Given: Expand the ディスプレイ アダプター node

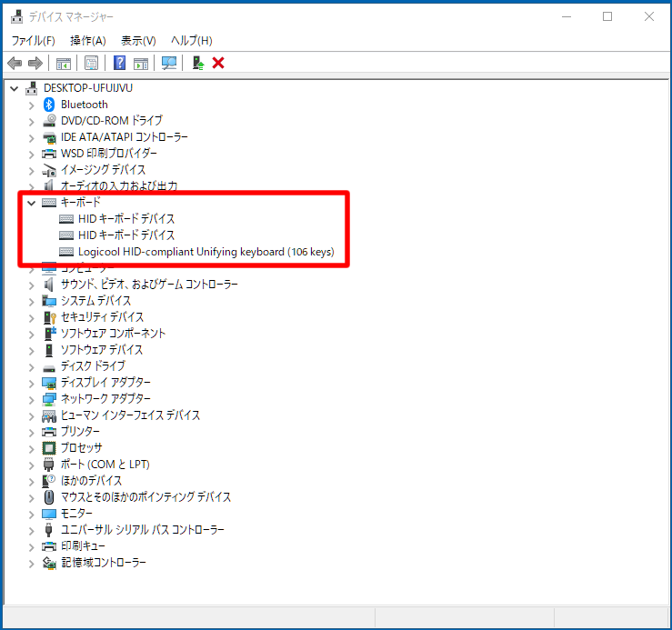Looking at the screenshot, I should coord(32,383).
